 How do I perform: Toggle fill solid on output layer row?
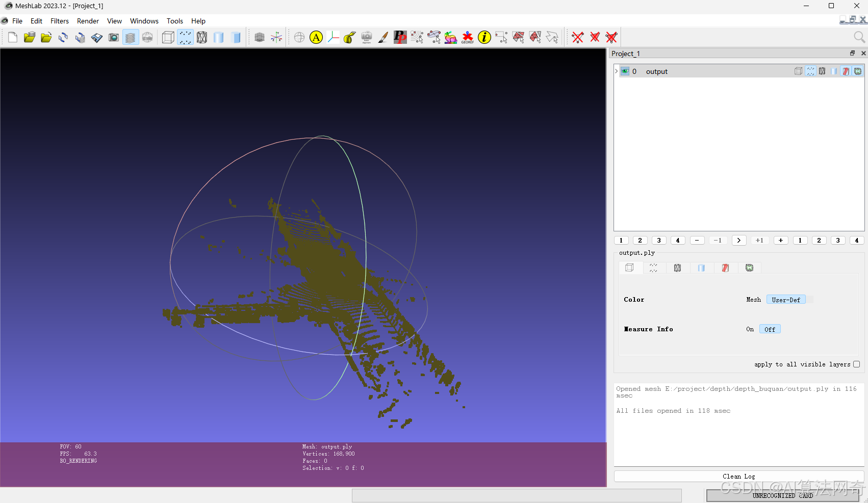coord(834,71)
